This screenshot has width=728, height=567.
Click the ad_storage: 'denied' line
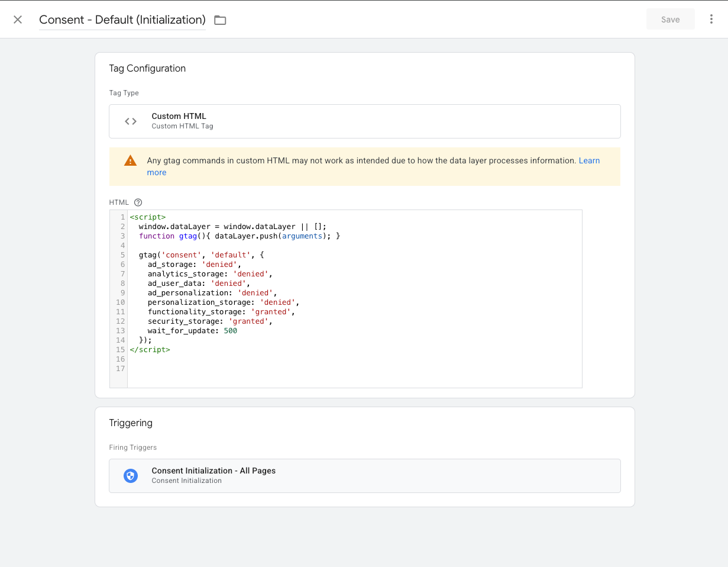click(x=195, y=265)
